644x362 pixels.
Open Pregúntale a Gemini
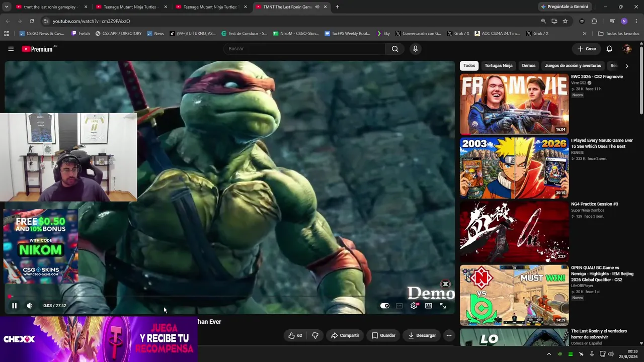coord(564,7)
